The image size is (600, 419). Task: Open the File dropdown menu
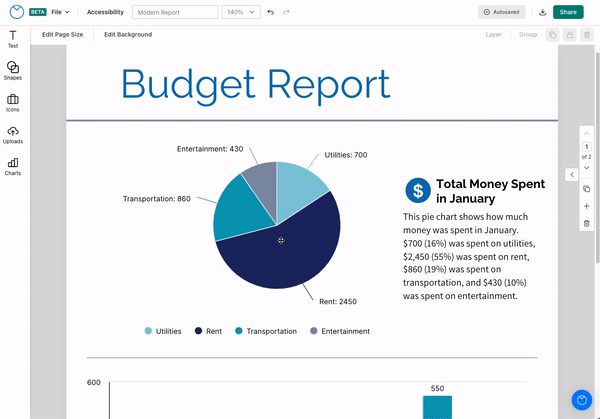pyautogui.click(x=60, y=12)
